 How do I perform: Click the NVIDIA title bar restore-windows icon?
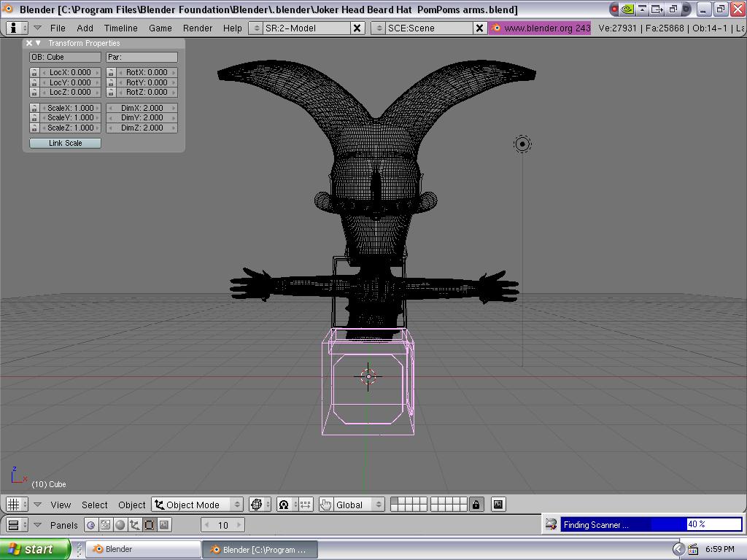point(673,9)
